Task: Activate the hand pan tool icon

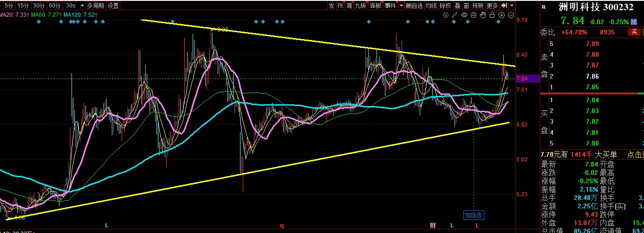Action: (483, 15)
